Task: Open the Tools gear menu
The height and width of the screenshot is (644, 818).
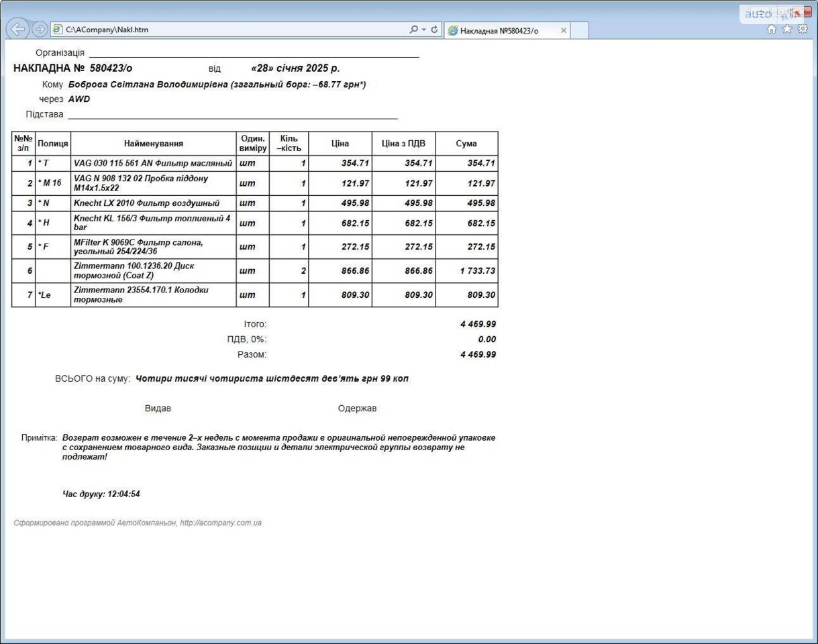Action: pos(803,29)
